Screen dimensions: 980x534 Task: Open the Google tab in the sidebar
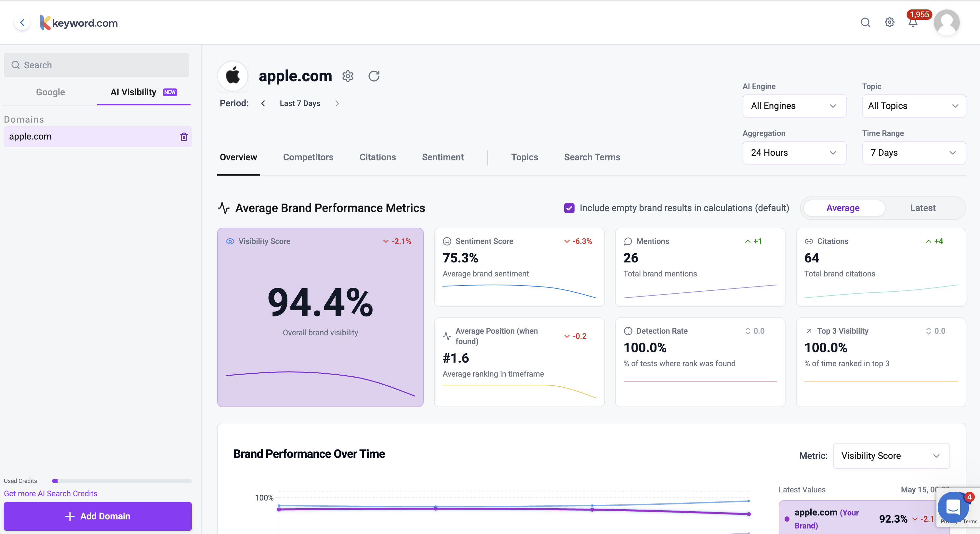click(50, 92)
